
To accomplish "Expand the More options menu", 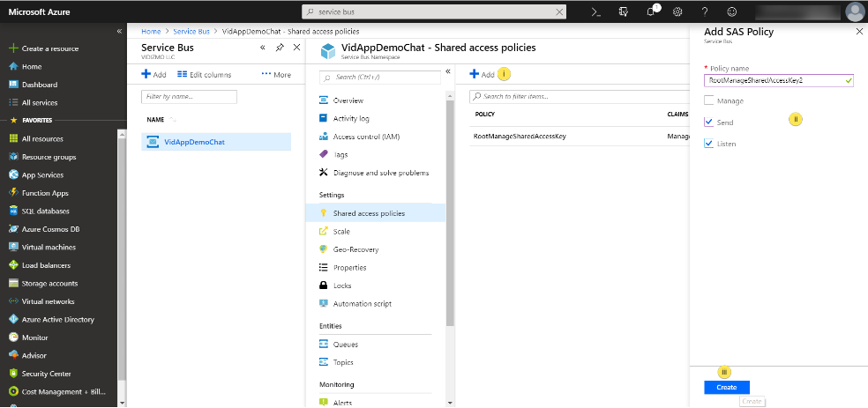I will (276, 75).
